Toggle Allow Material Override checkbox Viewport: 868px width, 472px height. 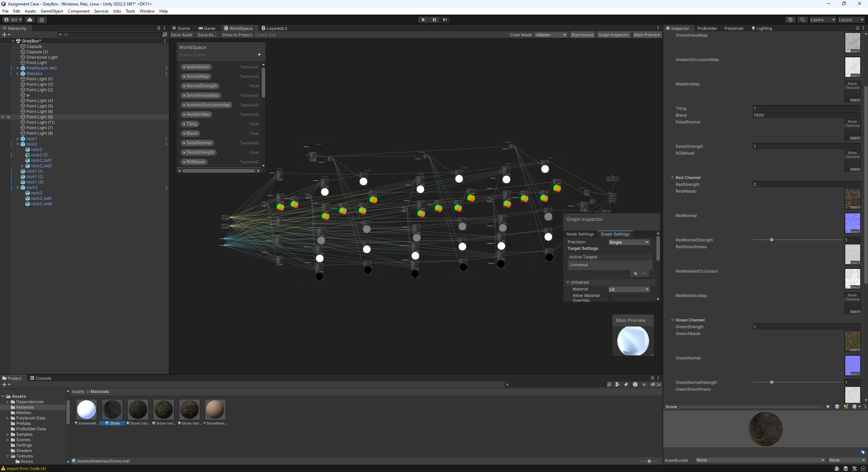pos(611,298)
